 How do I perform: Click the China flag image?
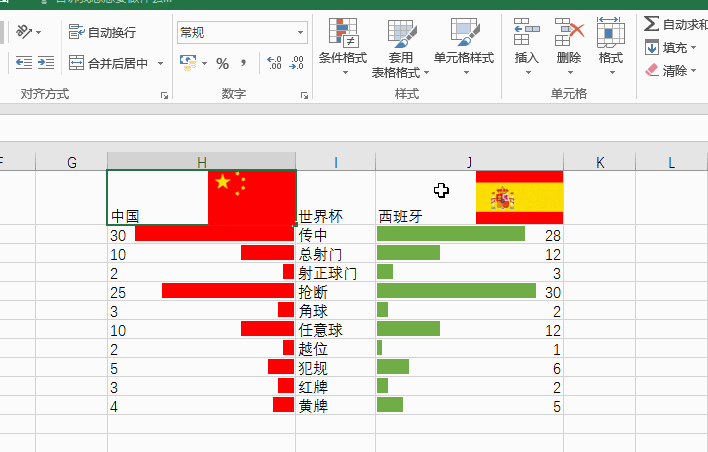coord(252,197)
